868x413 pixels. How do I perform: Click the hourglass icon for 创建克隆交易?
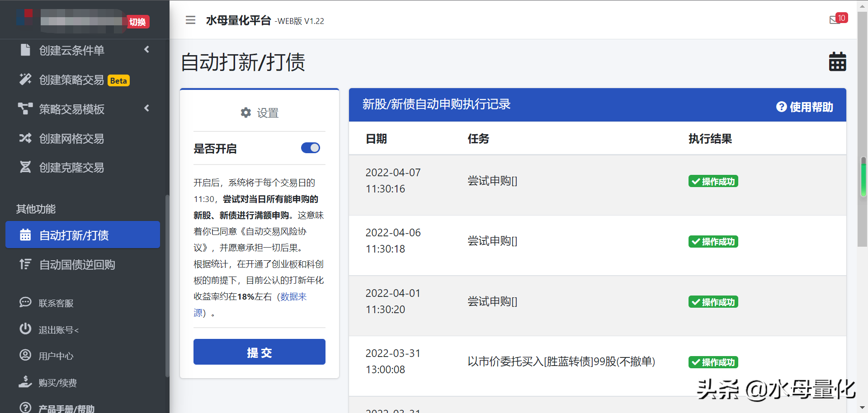click(x=25, y=167)
